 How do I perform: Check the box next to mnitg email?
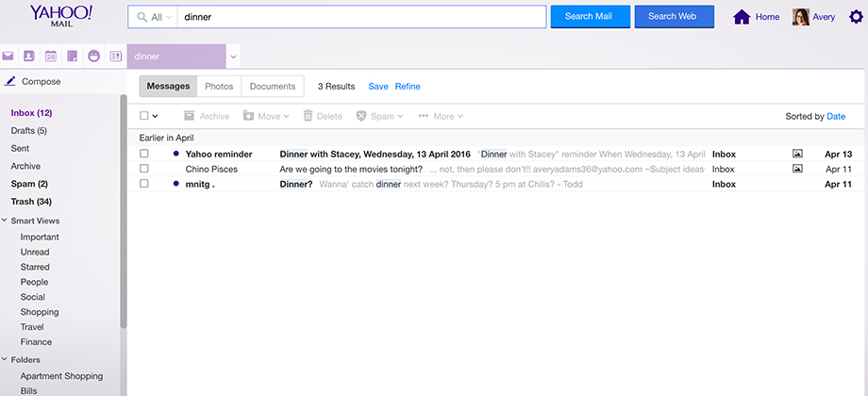144,184
